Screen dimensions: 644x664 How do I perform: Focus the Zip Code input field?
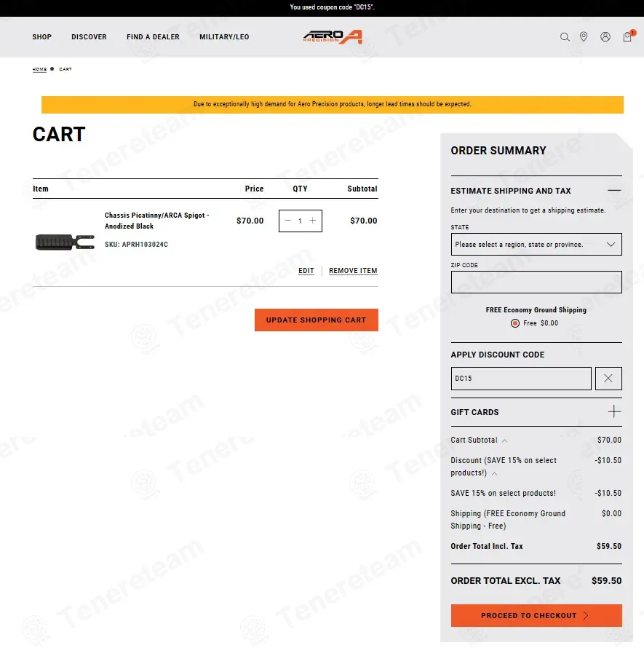tap(536, 282)
